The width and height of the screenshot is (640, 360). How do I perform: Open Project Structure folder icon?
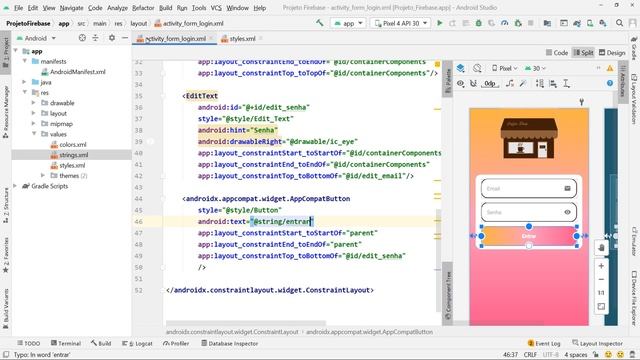[x=547, y=23]
